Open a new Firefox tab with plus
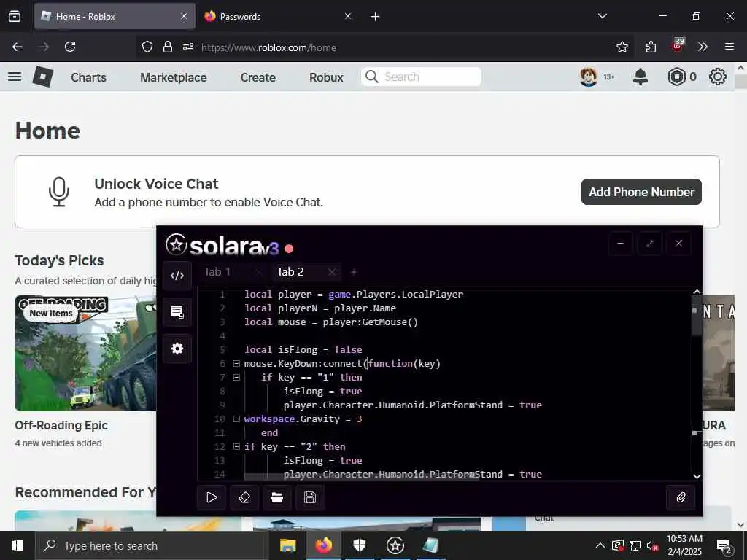Screen dimensions: 747x560 376,17
